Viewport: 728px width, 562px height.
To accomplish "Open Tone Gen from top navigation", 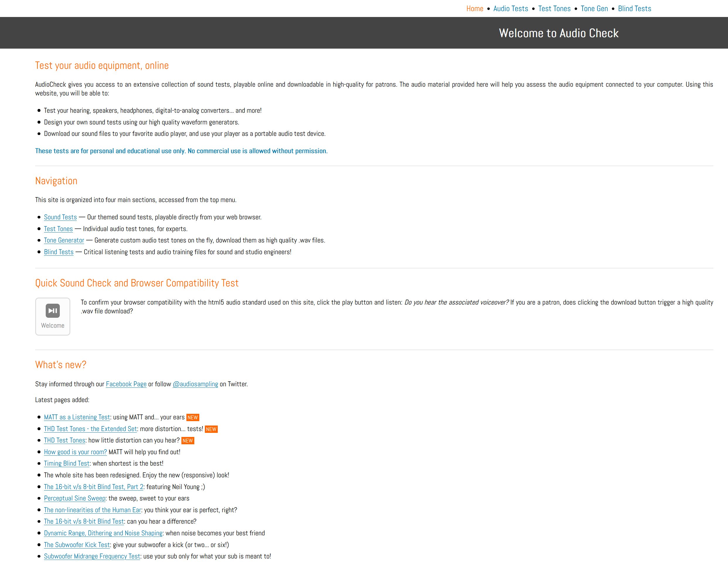I will tap(594, 9).
